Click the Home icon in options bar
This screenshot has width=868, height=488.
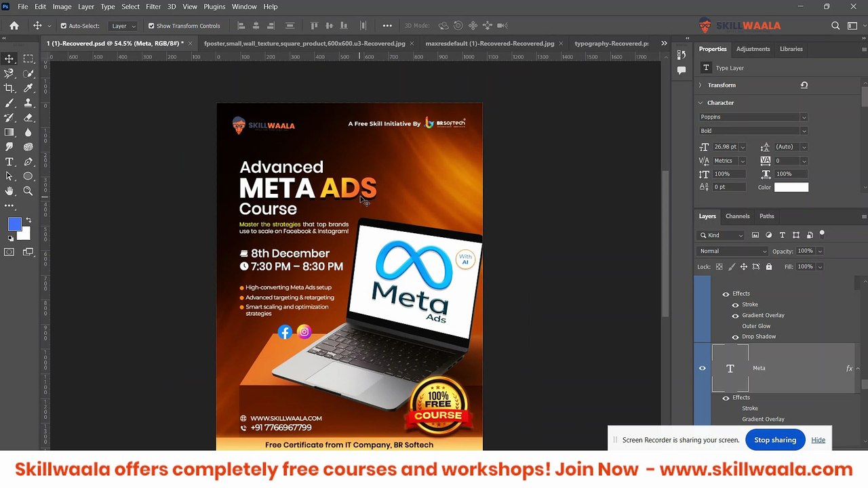coord(14,26)
